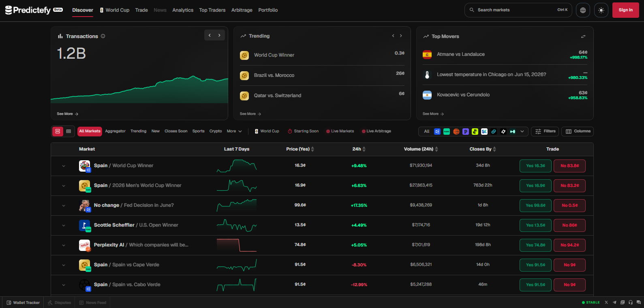
Task: Open chat bubbles icon in footer
Action: (x=639, y=302)
